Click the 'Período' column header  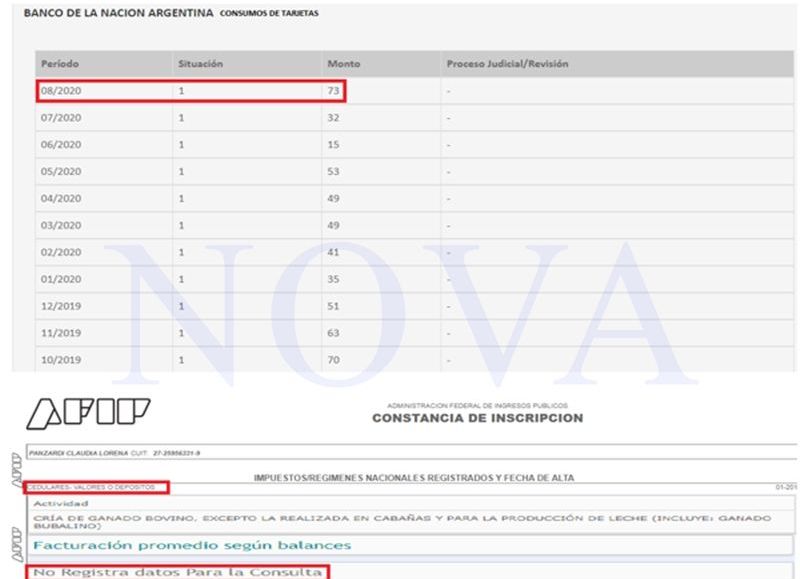[x=60, y=64]
